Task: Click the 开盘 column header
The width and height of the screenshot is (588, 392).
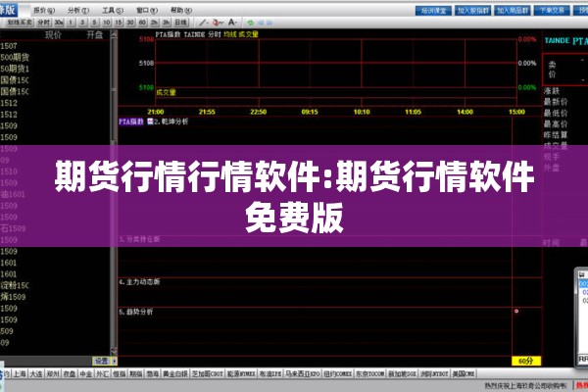Action: coord(95,35)
